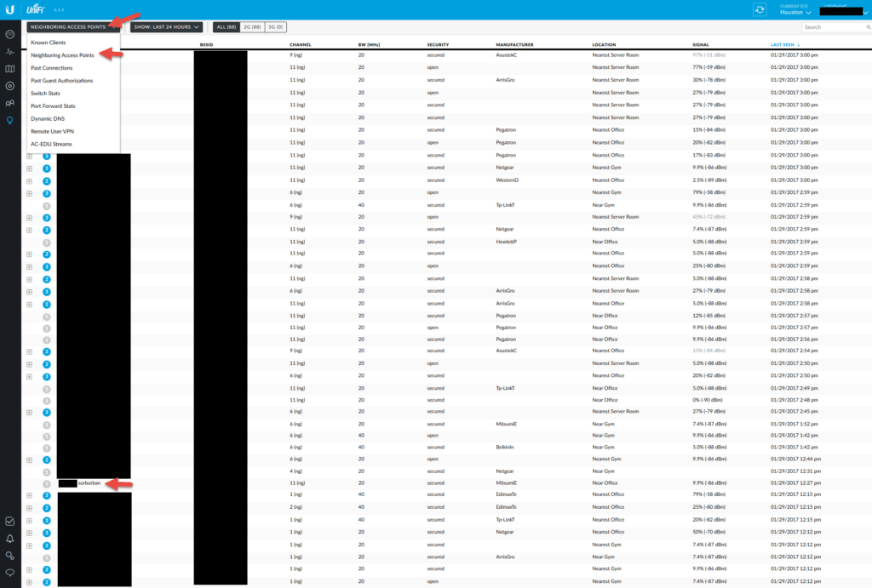Open the Devices icon in sidebar

(9, 86)
